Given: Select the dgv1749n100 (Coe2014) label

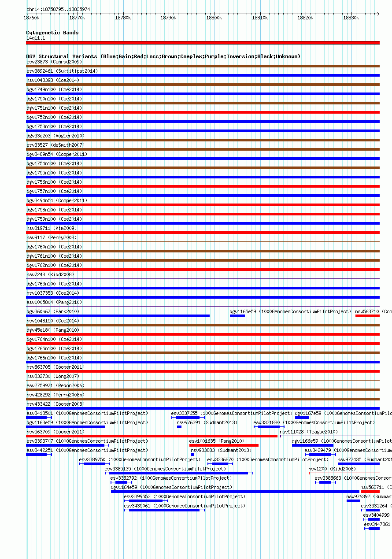Looking at the screenshot, I should [x=54, y=89].
